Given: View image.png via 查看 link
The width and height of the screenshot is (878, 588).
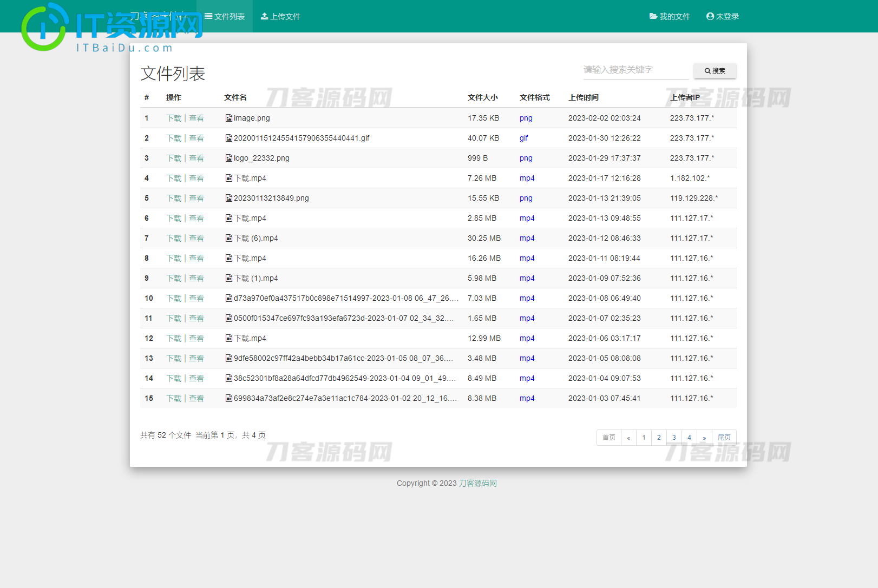Looking at the screenshot, I should click(196, 118).
